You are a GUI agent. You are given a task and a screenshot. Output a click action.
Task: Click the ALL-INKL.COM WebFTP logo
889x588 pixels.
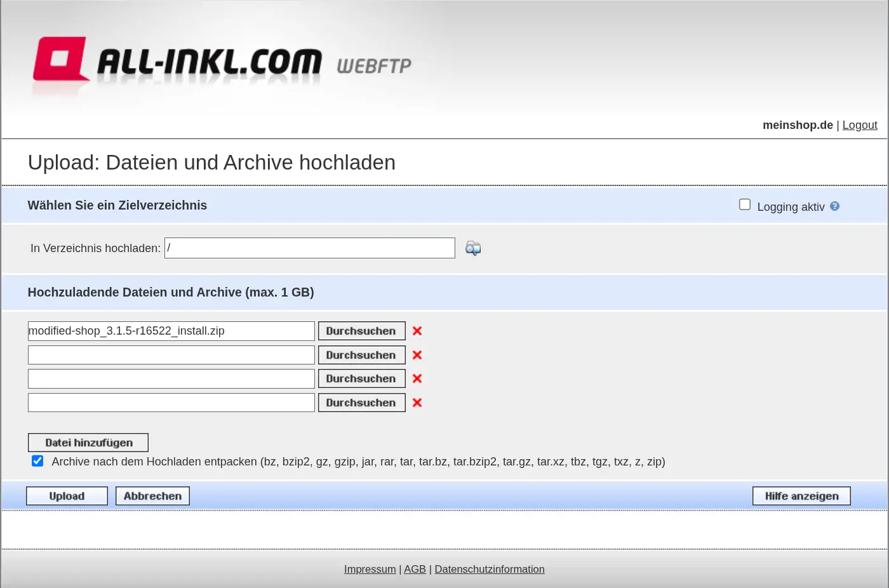(222, 63)
